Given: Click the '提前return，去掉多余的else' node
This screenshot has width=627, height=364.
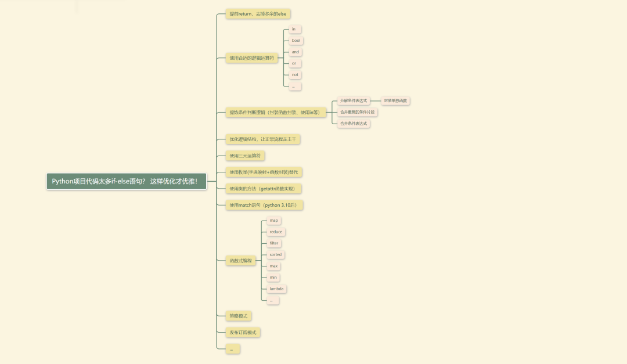Looking at the screenshot, I should pos(258,14).
